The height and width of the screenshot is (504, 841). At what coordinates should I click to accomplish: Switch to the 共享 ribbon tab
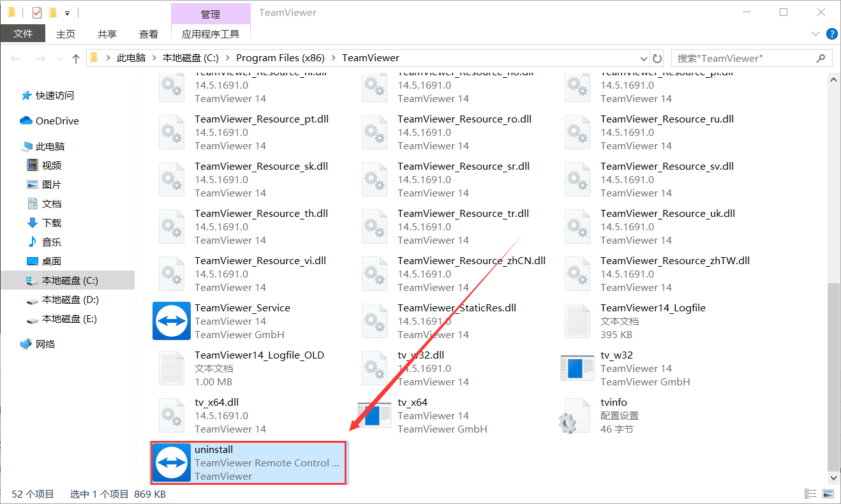tap(107, 34)
